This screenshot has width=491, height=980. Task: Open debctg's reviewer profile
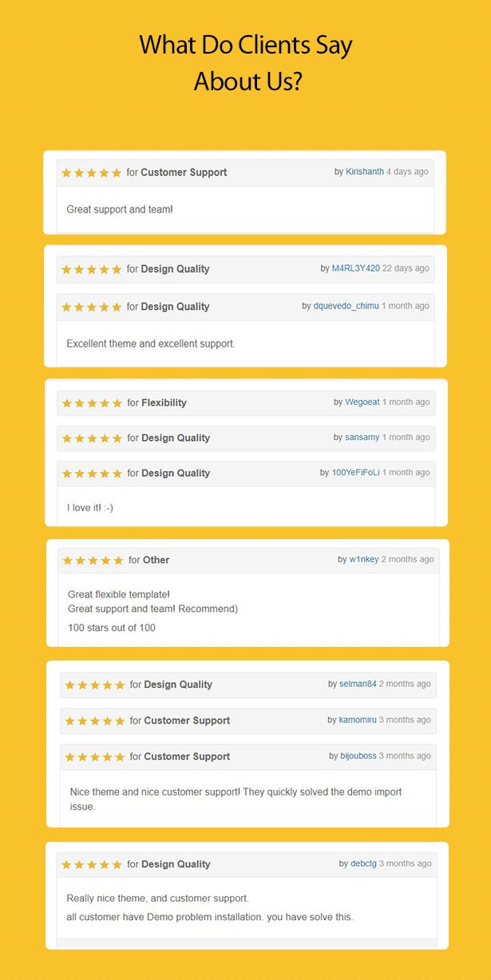tap(363, 864)
